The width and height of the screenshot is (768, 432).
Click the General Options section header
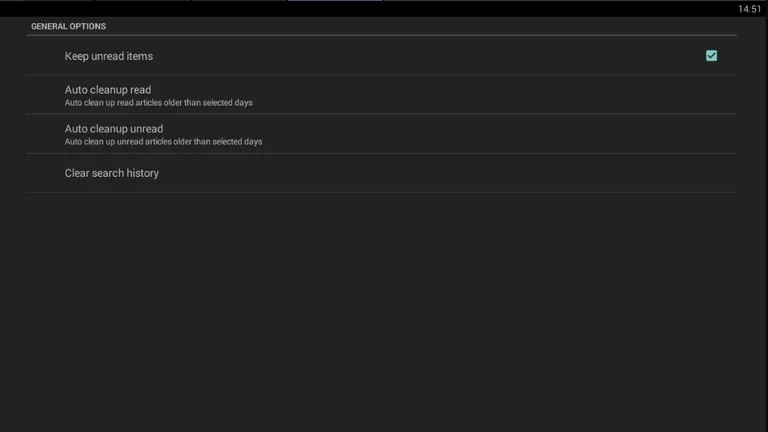click(x=68, y=26)
